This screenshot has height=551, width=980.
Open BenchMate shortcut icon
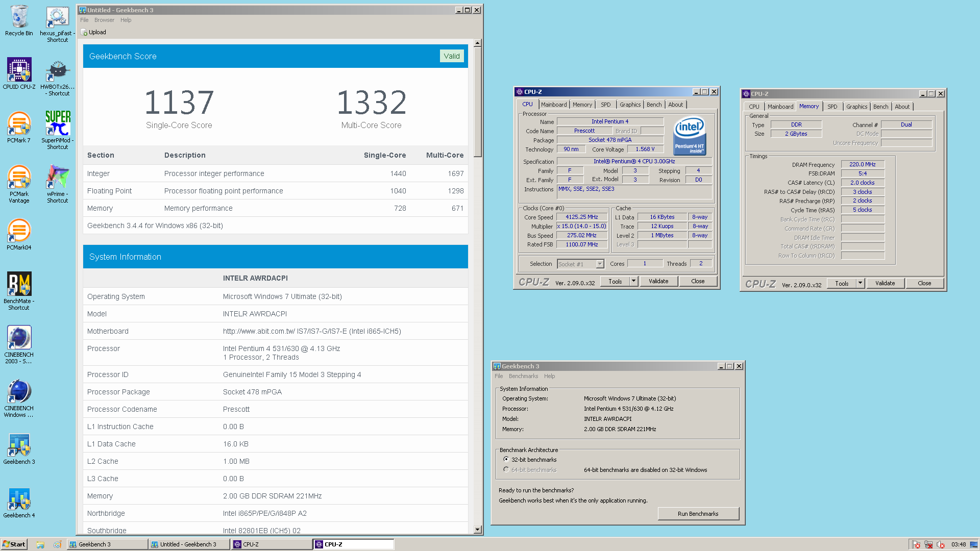pos(19,291)
